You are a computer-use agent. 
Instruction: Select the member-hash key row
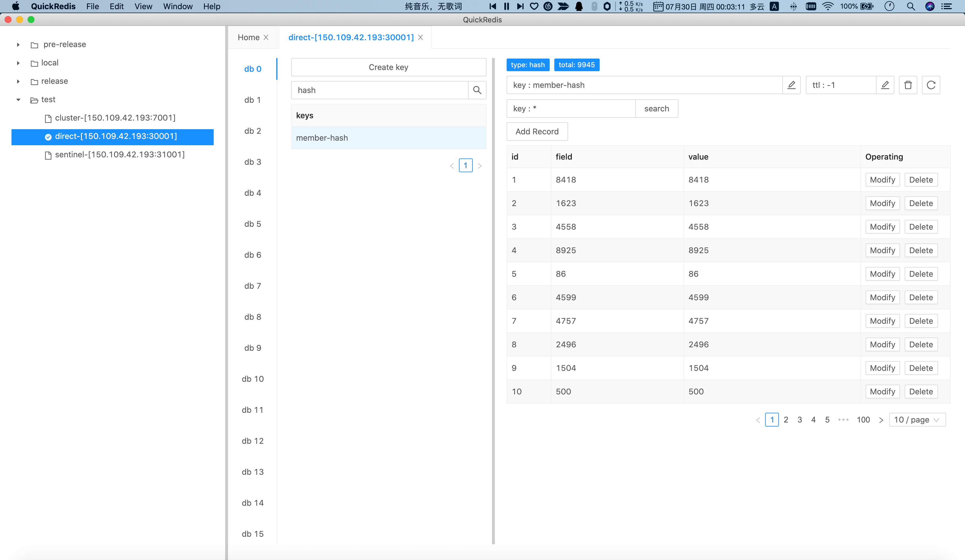pyautogui.click(x=388, y=138)
